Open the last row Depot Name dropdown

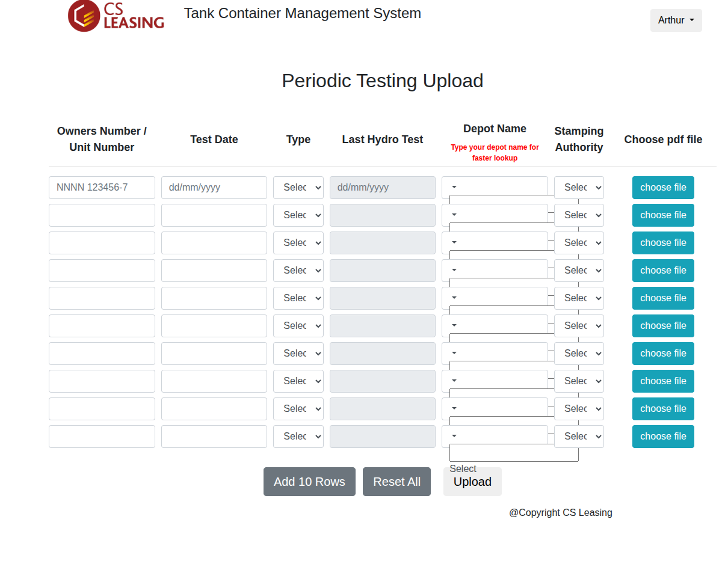495,436
